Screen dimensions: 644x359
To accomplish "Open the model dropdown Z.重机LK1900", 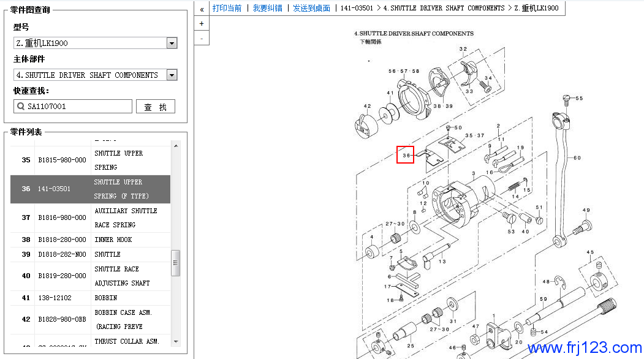I will (x=172, y=43).
